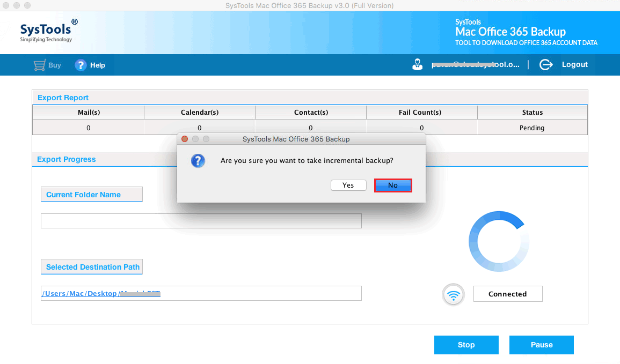This screenshot has width=620, height=364.
Task: Click the Contact(s) column header
Action: 311,112
